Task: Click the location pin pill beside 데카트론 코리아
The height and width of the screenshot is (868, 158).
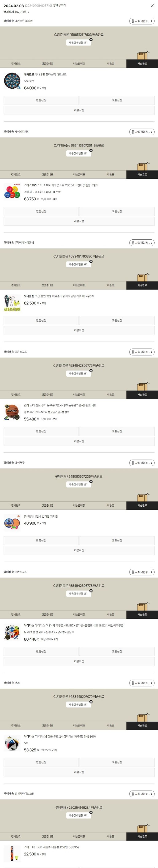Action: tap(142, 21)
